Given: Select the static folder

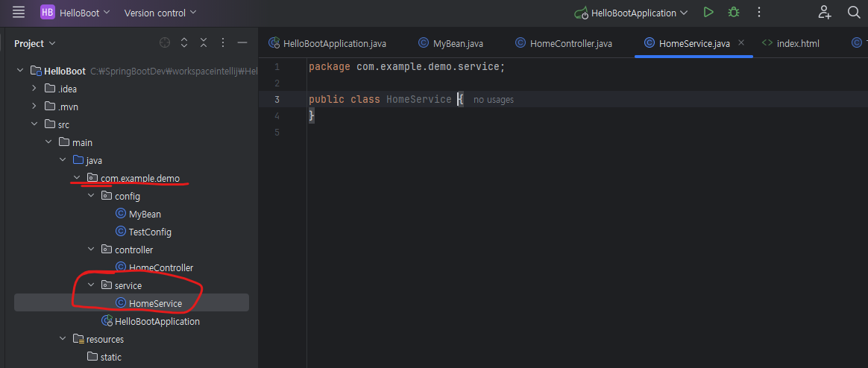Looking at the screenshot, I should pyautogui.click(x=110, y=357).
